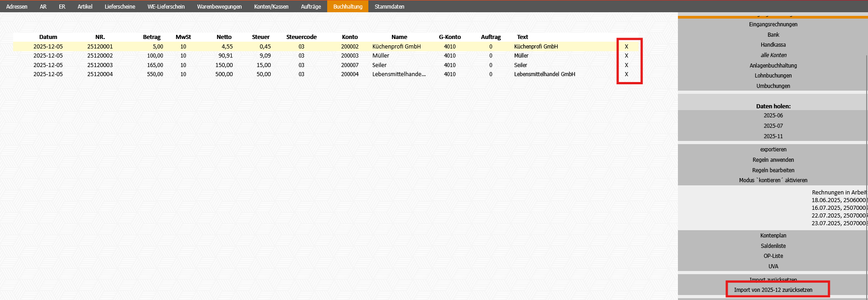Delete the Küchenprofi GmbH row with X
This screenshot has height=300, width=868.
[626, 47]
